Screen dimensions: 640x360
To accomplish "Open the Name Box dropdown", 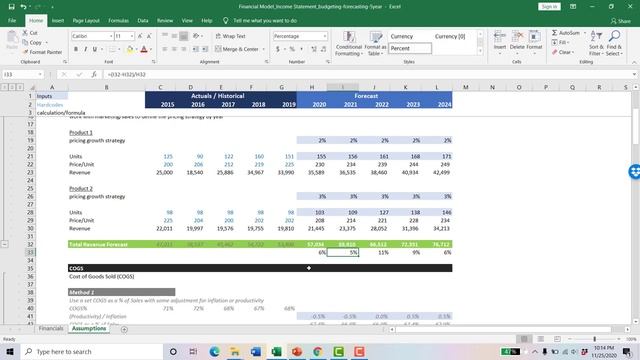I will (40, 74).
